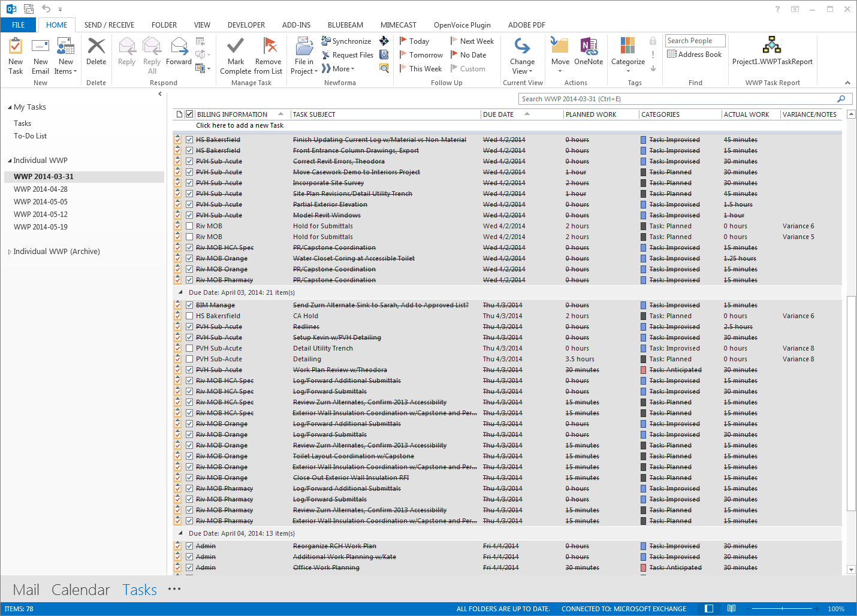Open the DEVELOPER tab
Screen dimensions: 857x616
point(246,25)
